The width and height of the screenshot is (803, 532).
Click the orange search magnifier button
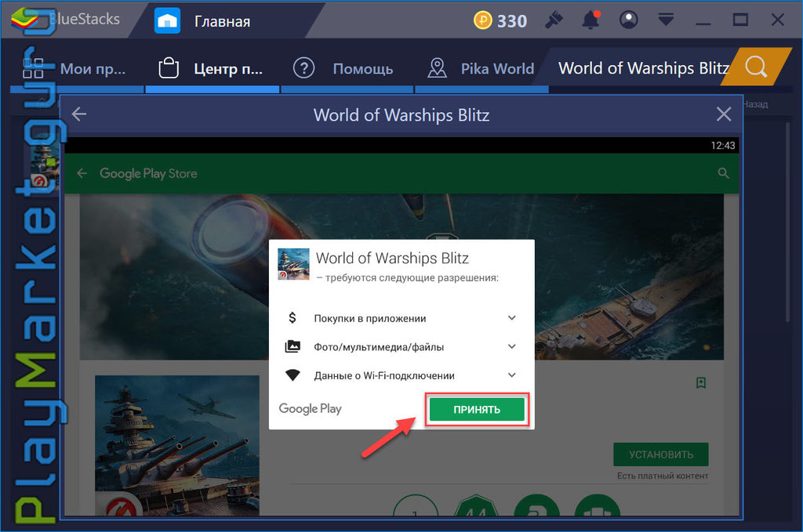(x=756, y=67)
